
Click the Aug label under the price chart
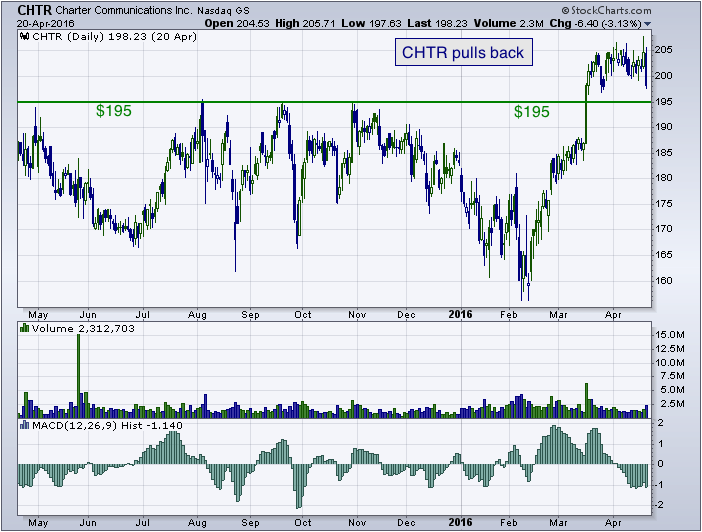(197, 315)
